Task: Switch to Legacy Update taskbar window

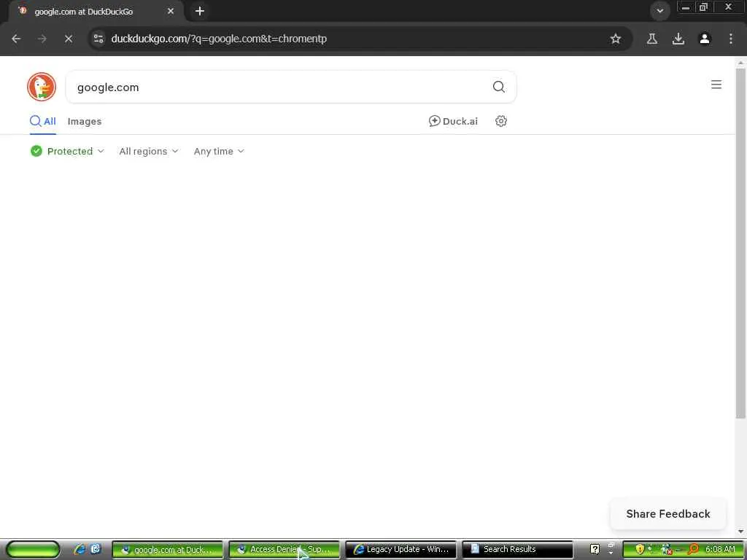Action: [400, 550]
